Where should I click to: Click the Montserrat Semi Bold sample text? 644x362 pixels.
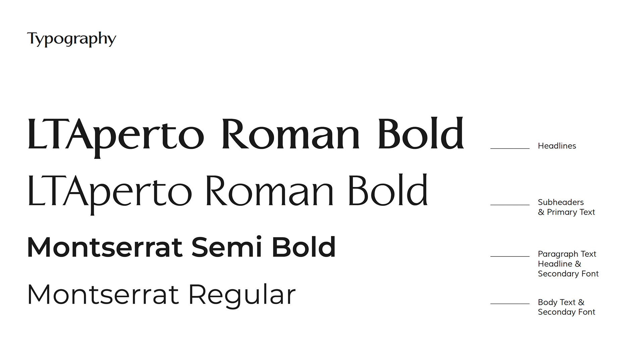point(181,247)
